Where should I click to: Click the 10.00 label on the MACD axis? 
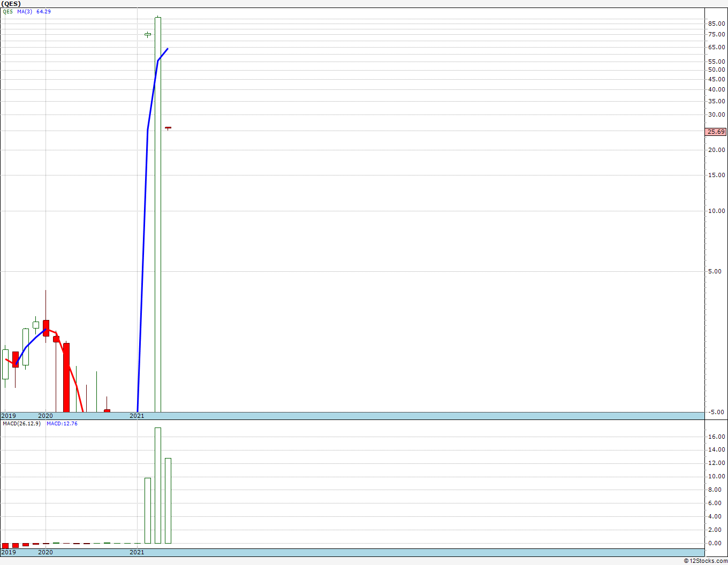coord(716,476)
